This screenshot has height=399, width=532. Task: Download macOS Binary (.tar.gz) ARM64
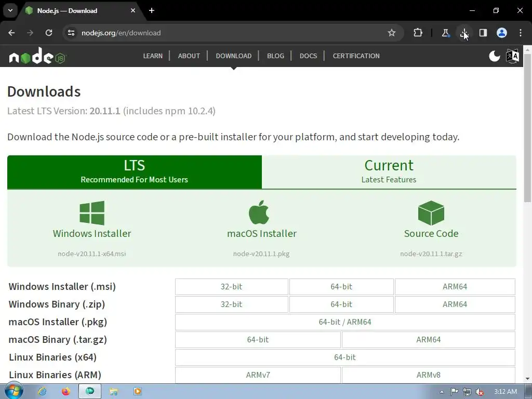pos(429,340)
